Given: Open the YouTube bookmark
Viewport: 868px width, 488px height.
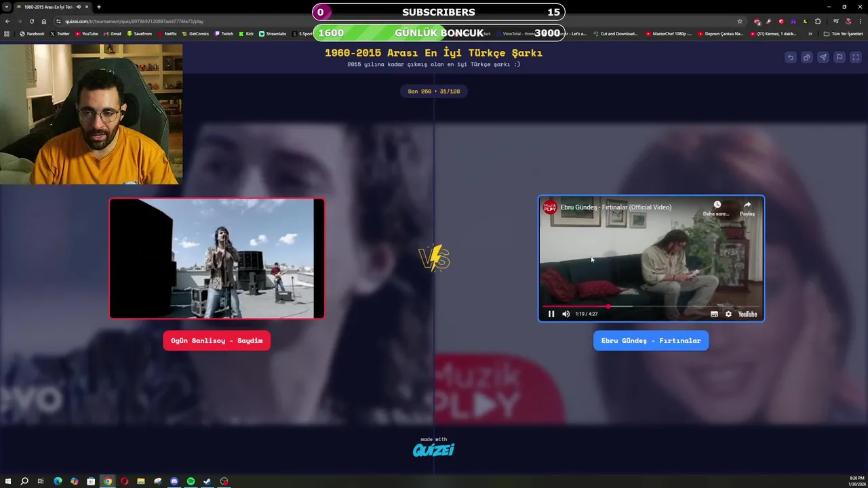Looking at the screenshot, I should (86, 34).
